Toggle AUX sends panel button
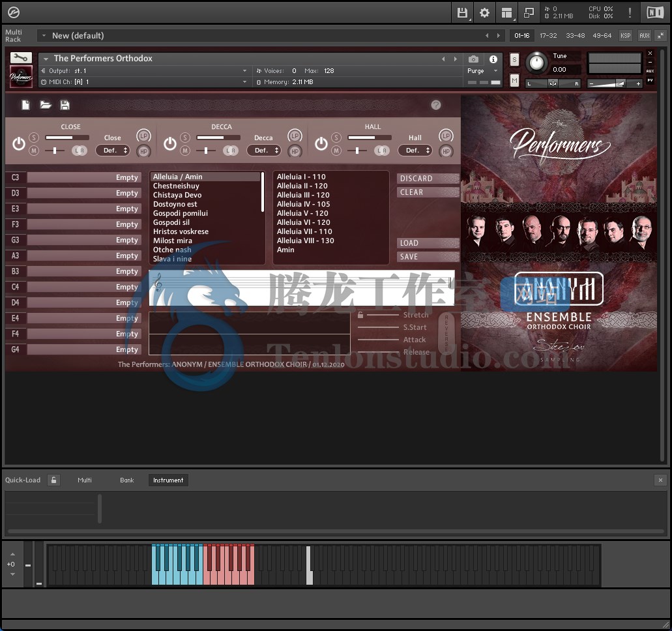Viewport: 672px width, 631px height. click(644, 36)
